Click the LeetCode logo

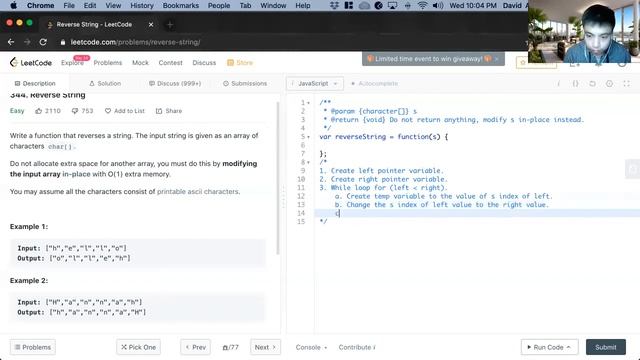pyautogui.click(x=31, y=62)
